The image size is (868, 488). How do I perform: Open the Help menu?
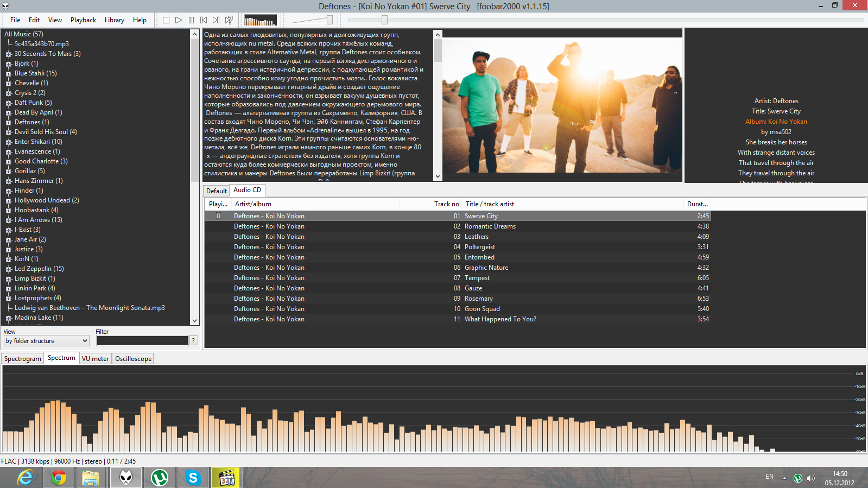tap(140, 20)
